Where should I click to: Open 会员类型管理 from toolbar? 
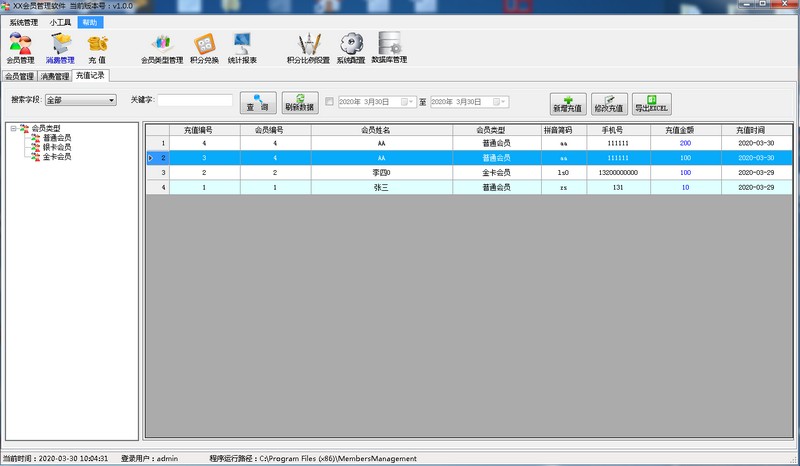pyautogui.click(x=162, y=47)
